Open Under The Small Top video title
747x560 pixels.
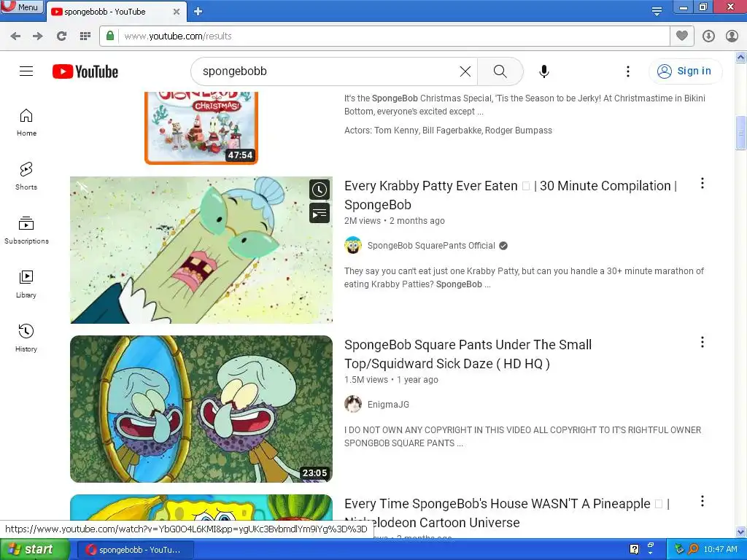pyautogui.click(x=468, y=354)
